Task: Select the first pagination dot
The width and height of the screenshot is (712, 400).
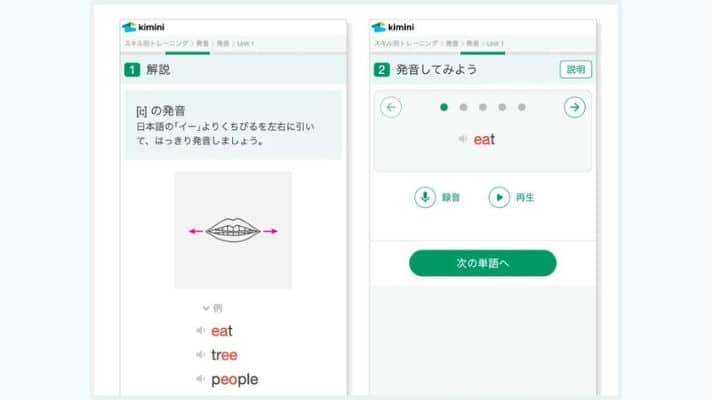Action: coord(444,107)
